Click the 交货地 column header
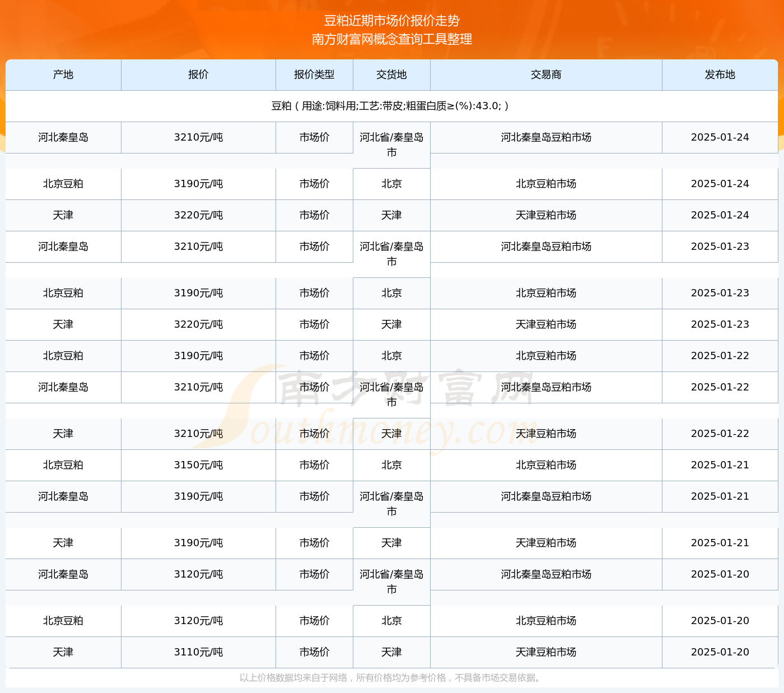784x693 pixels. click(x=391, y=75)
